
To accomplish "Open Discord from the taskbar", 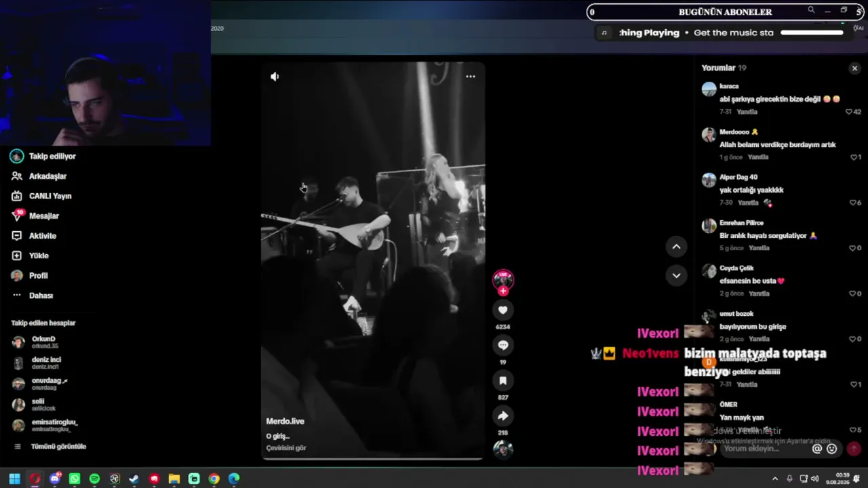I will click(55, 479).
